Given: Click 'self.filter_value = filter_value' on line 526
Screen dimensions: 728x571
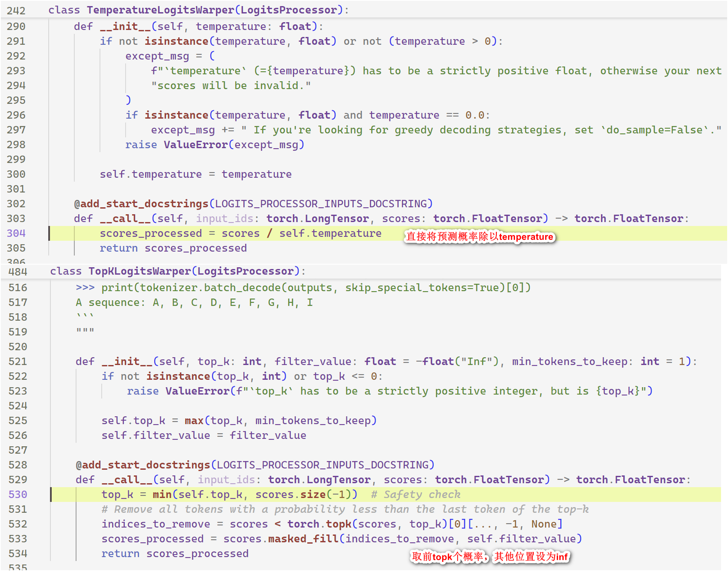Looking at the screenshot, I should pos(203,435).
